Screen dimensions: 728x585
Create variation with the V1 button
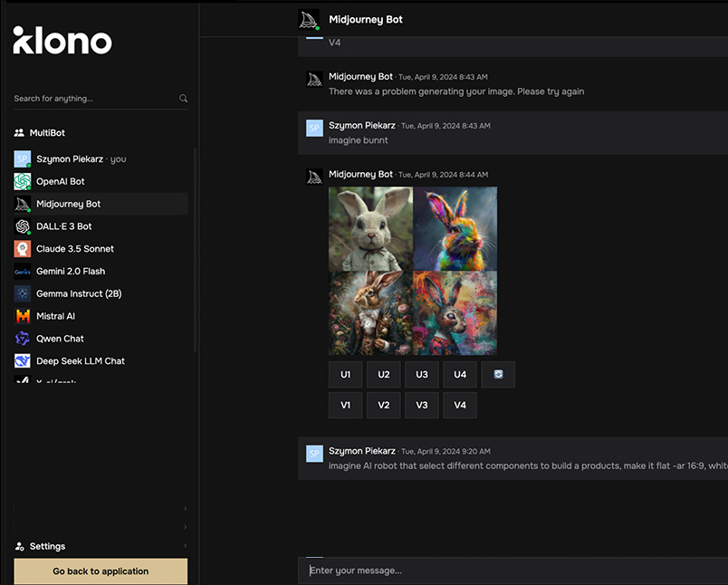345,405
